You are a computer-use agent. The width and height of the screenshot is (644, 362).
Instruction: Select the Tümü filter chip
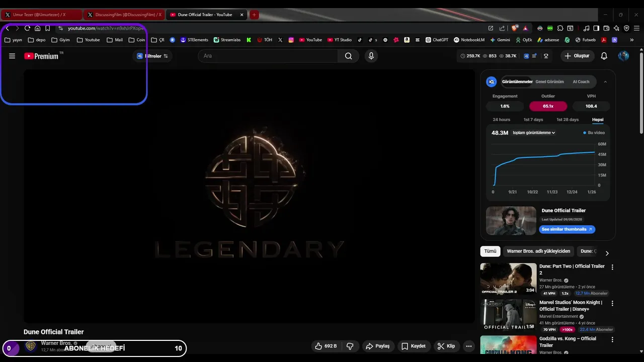click(490, 251)
